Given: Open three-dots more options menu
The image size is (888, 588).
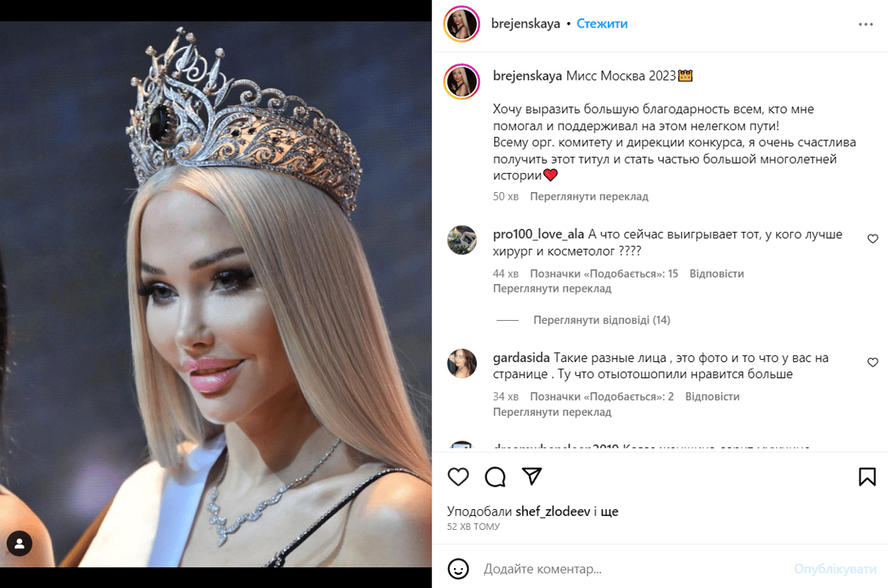Looking at the screenshot, I should point(865,24).
